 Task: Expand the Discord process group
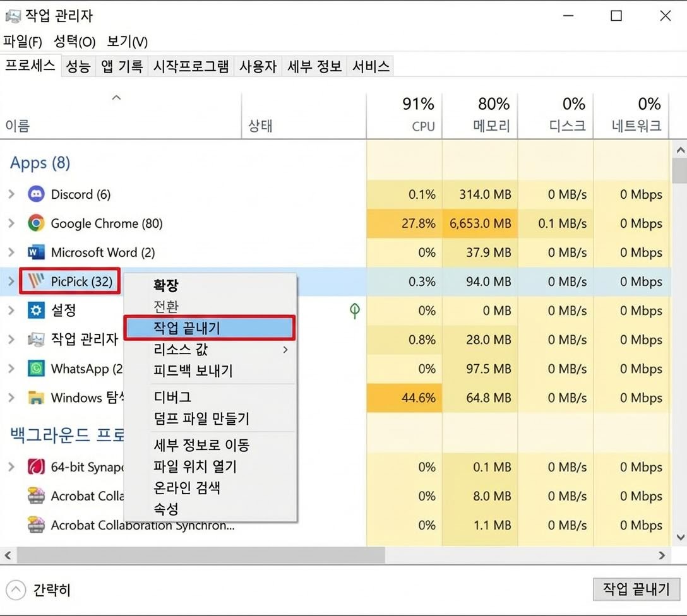[11, 194]
